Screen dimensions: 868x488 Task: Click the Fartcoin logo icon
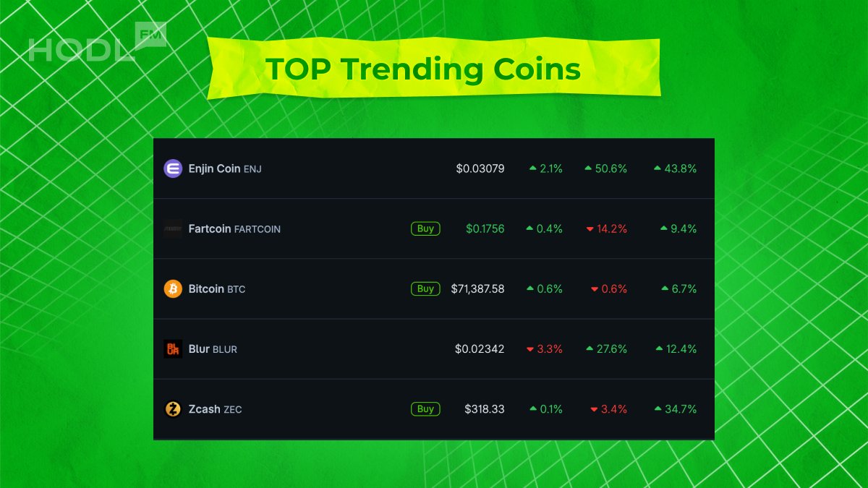[x=173, y=228]
